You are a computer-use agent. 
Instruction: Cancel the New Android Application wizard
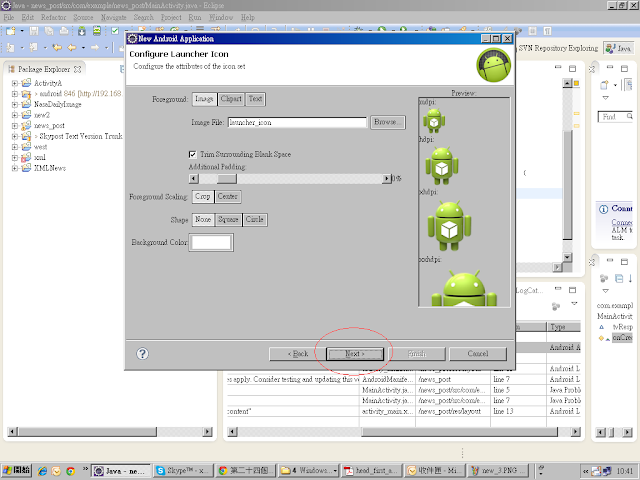(478, 354)
